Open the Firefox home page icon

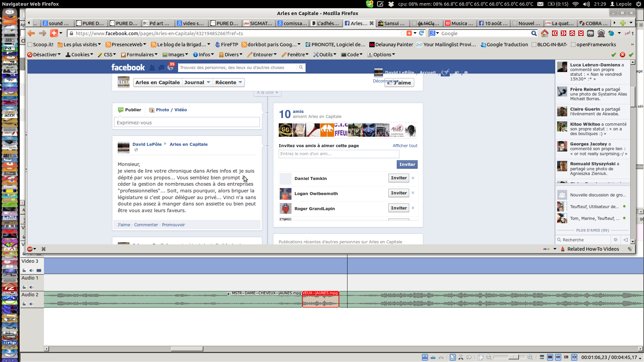point(544,33)
